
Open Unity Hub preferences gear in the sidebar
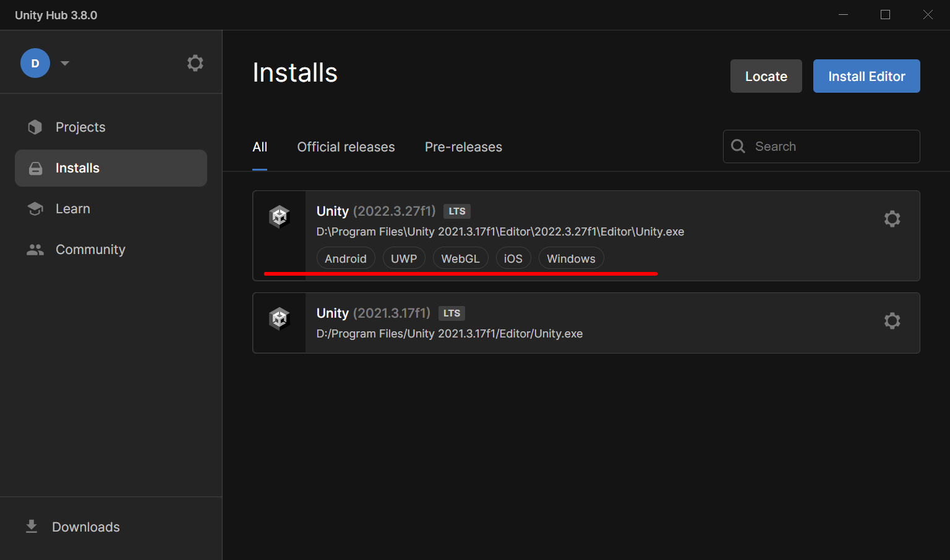tap(195, 63)
